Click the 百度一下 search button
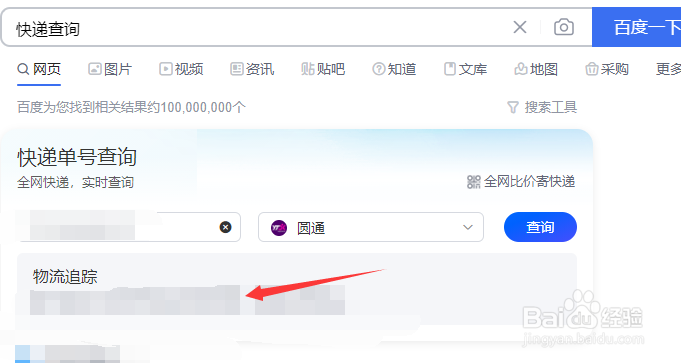The image size is (681, 363). tap(637, 27)
